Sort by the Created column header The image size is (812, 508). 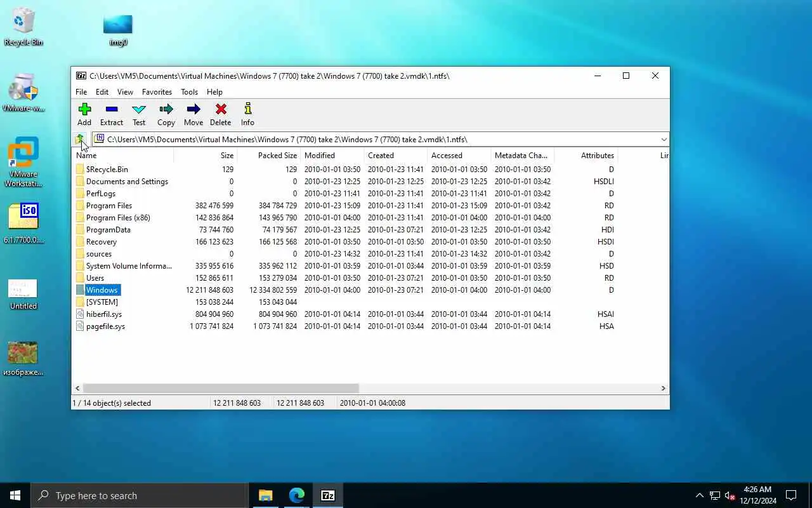click(396, 156)
